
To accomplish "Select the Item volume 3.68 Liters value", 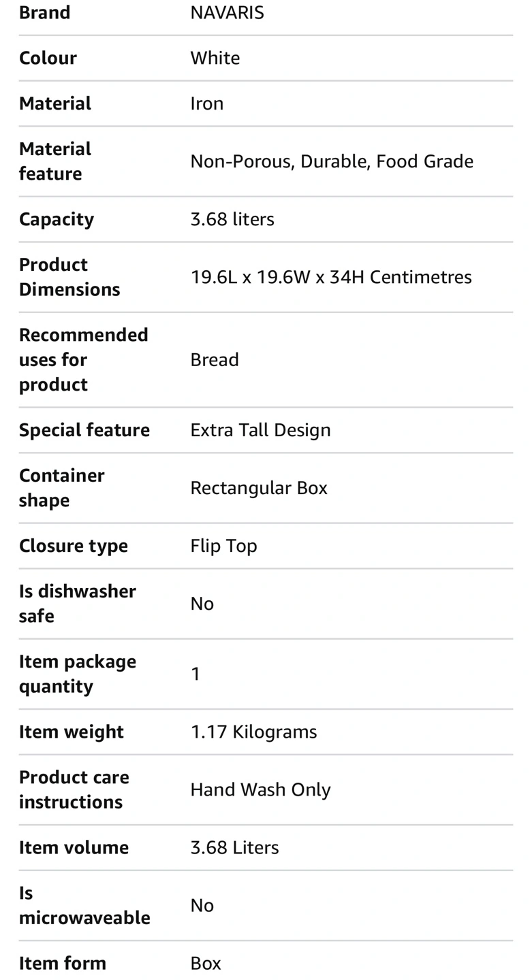I will coord(234,847).
